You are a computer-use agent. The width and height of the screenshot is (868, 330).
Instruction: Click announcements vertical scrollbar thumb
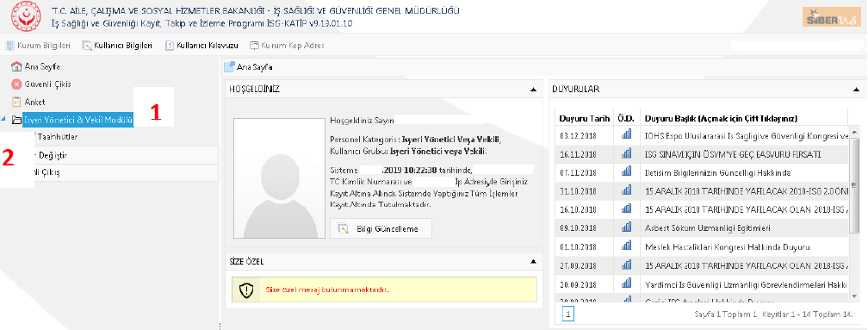855,185
